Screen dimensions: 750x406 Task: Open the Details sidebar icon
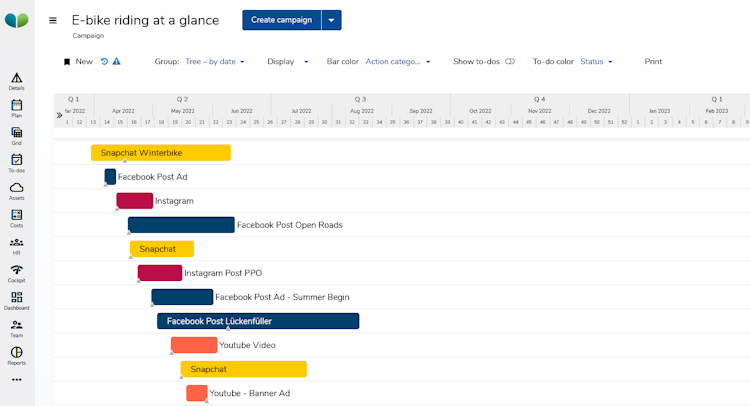click(x=16, y=80)
